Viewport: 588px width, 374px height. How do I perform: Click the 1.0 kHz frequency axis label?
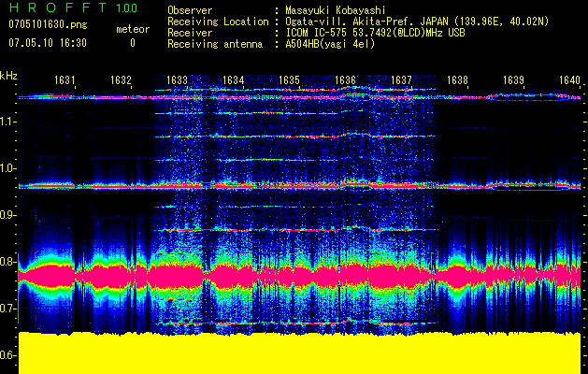(7, 168)
